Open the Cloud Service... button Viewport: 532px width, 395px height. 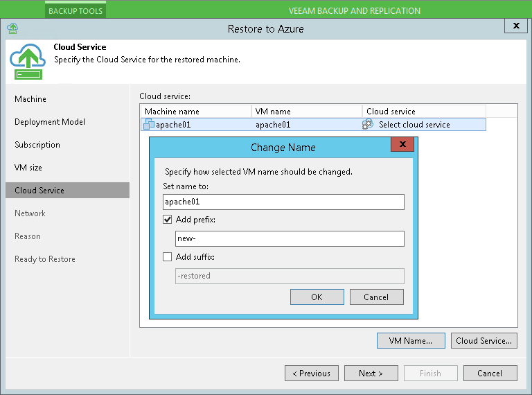(x=484, y=341)
